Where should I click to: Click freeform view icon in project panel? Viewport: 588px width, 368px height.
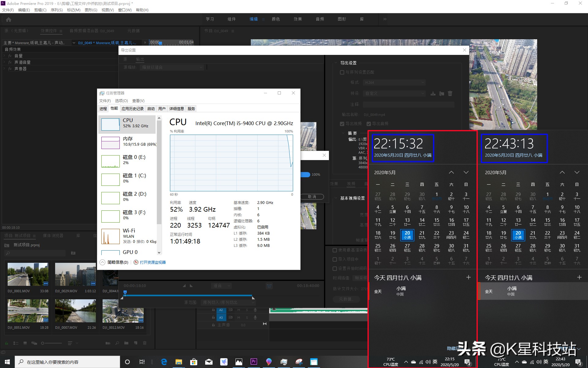[x=34, y=343]
